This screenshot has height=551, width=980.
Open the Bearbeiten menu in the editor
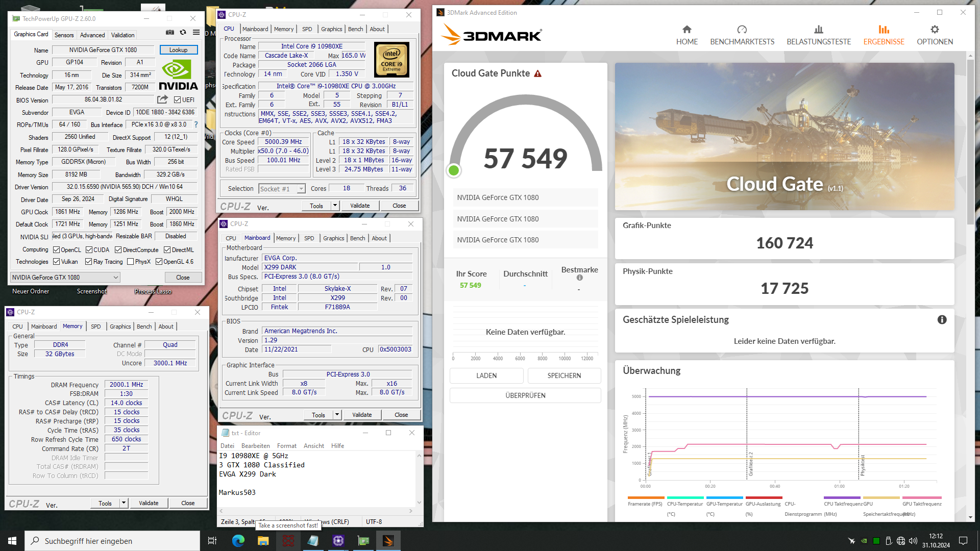pyautogui.click(x=255, y=446)
